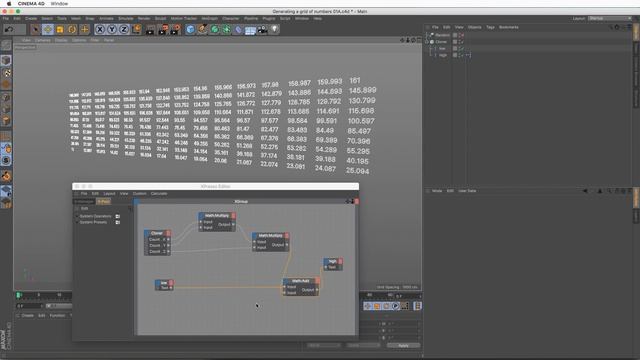Open the macOS Window menu
Screen dimensions: 640x360
coord(60,4)
